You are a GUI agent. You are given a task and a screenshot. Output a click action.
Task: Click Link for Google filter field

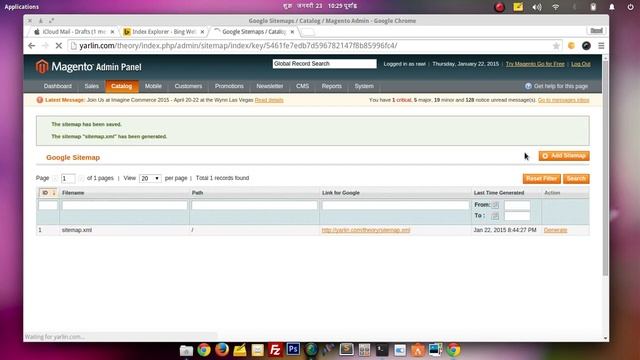(x=396, y=205)
